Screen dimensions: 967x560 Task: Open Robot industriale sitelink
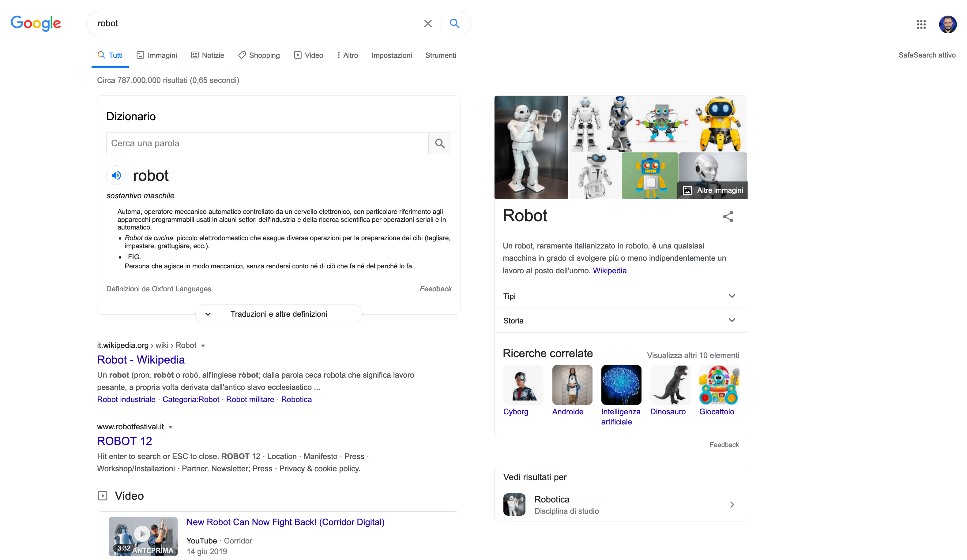click(126, 400)
